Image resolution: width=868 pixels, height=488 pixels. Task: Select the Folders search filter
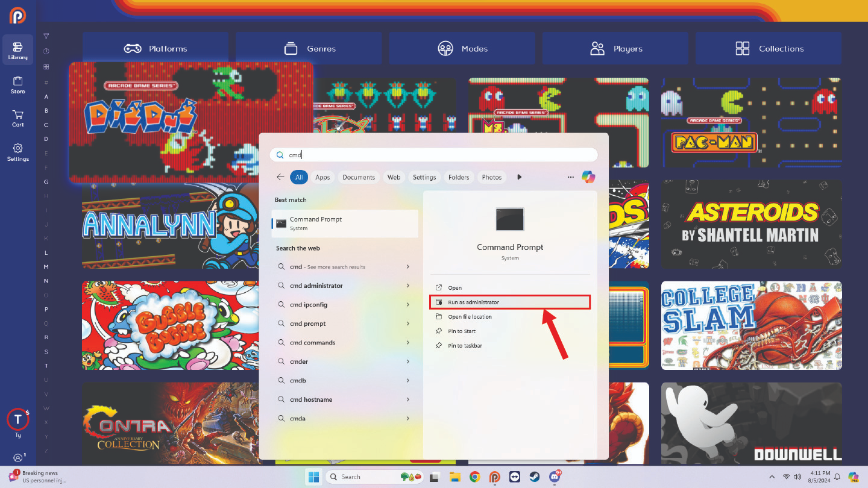click(x=459, y=177)
